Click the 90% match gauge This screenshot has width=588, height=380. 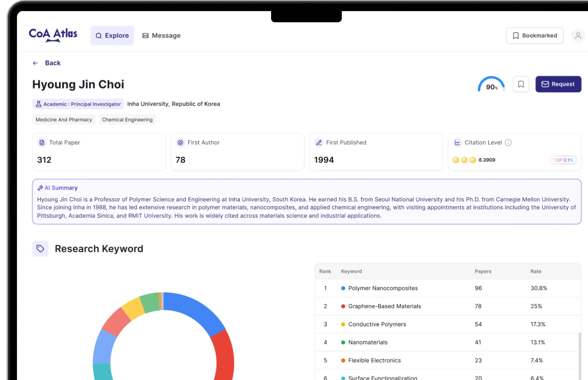[x=491, y=84]
